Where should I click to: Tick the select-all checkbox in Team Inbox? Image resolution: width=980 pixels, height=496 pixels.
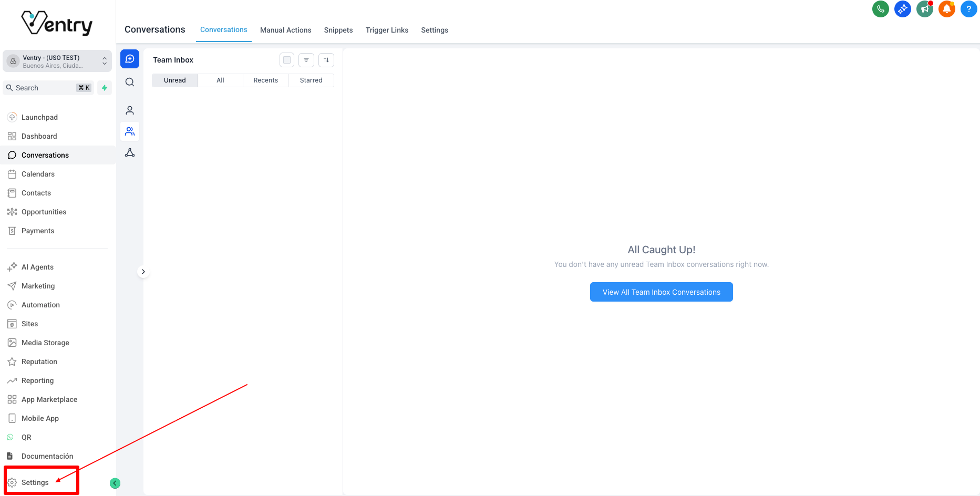tap(287, 60)
